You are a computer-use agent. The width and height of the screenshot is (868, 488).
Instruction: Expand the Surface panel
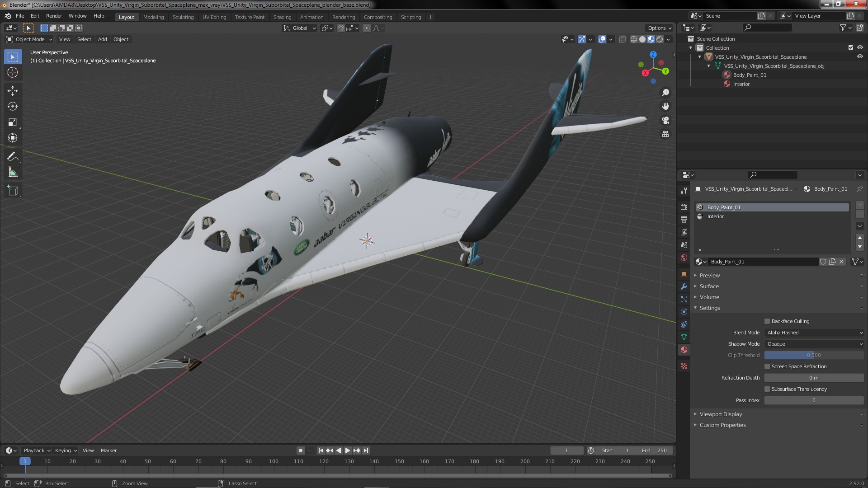coord(709,286)
